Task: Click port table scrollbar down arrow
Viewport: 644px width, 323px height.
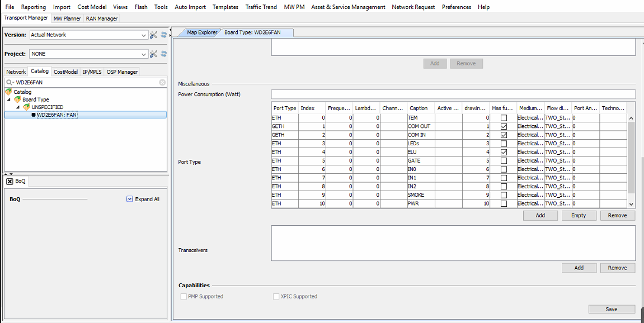Action: pos(631,205)
